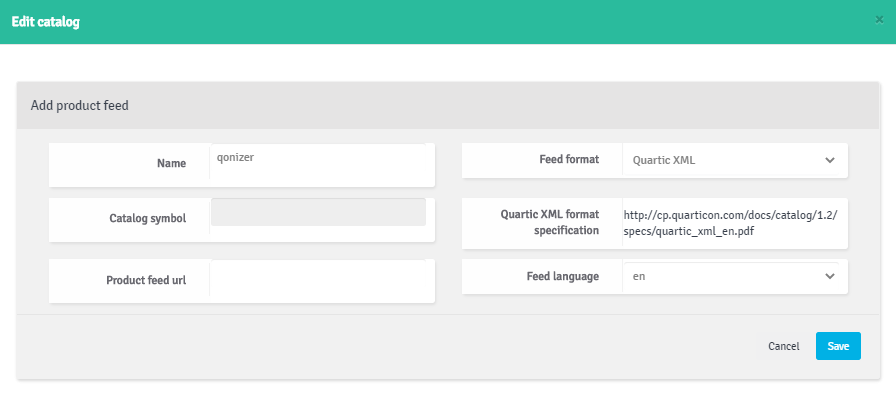896x413 pixels.
Task: Click Save to save the product feed
Action: [838, 346]
